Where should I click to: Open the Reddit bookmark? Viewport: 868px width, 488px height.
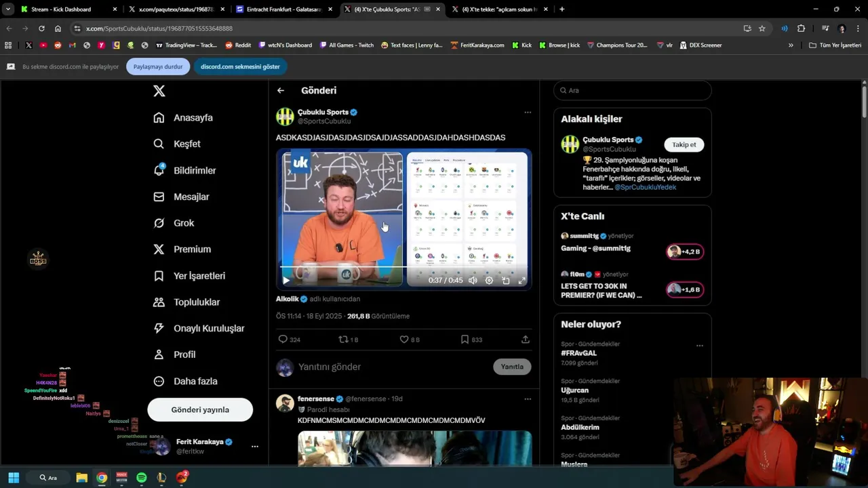click(238, 45)
